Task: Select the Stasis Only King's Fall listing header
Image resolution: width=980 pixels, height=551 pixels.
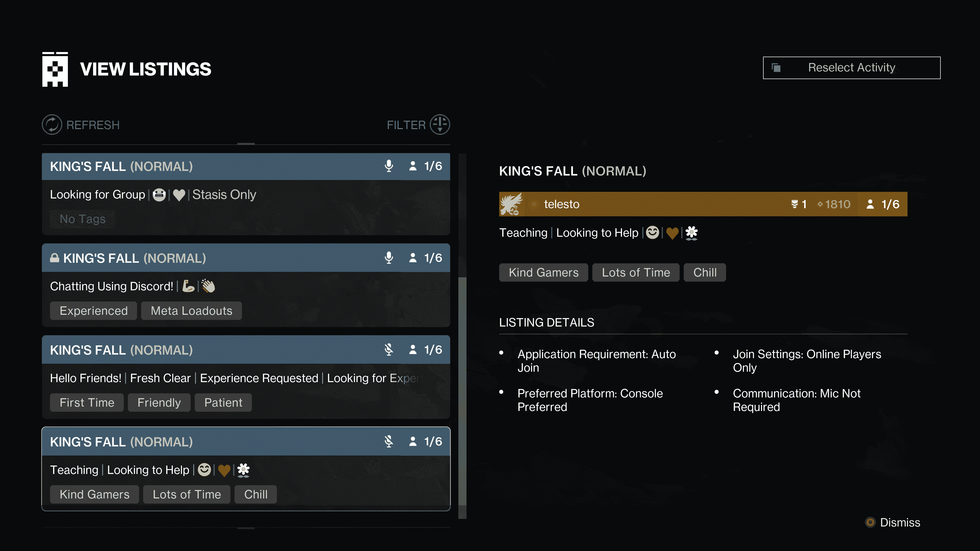Action: pyautogui.click(x=246, y=167)
